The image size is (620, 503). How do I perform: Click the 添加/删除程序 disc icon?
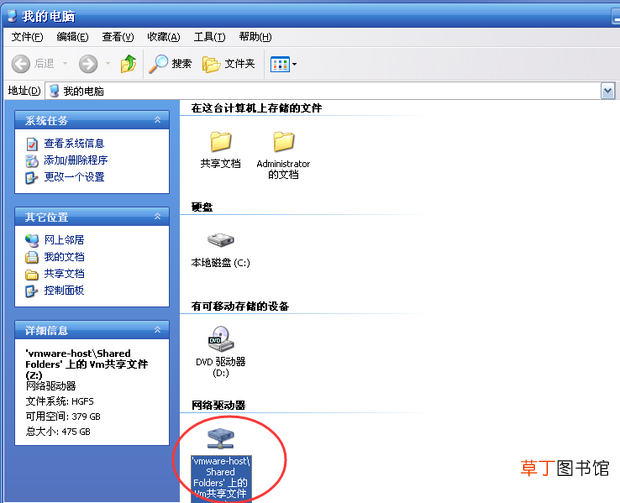(x=32, y=161)
